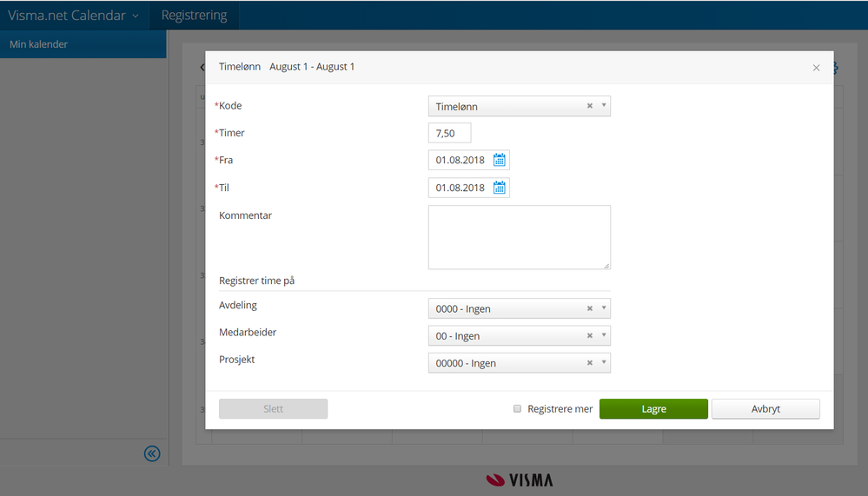
Task: Cancel the dialog with Avbryt
Action: (765, 409)
